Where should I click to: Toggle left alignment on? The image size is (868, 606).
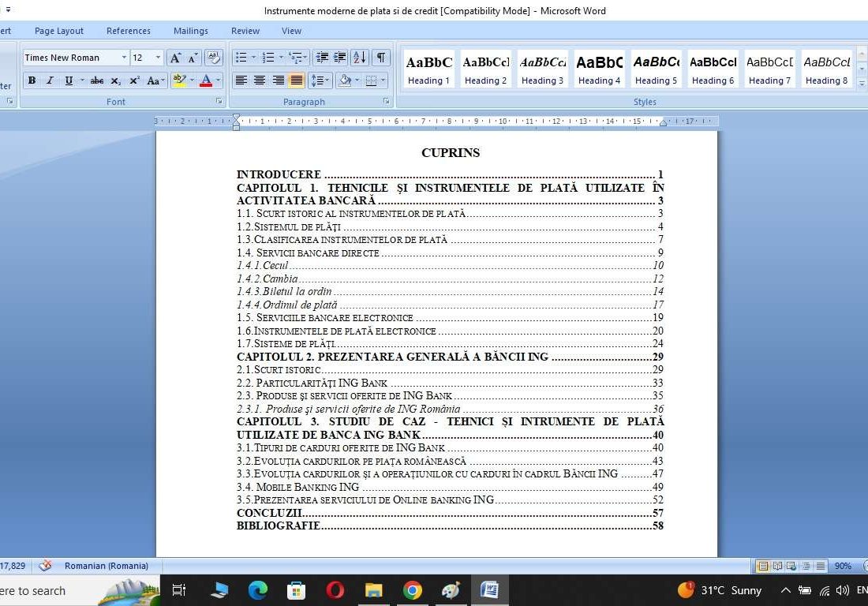pyautogui.click(x=241, y=80)
